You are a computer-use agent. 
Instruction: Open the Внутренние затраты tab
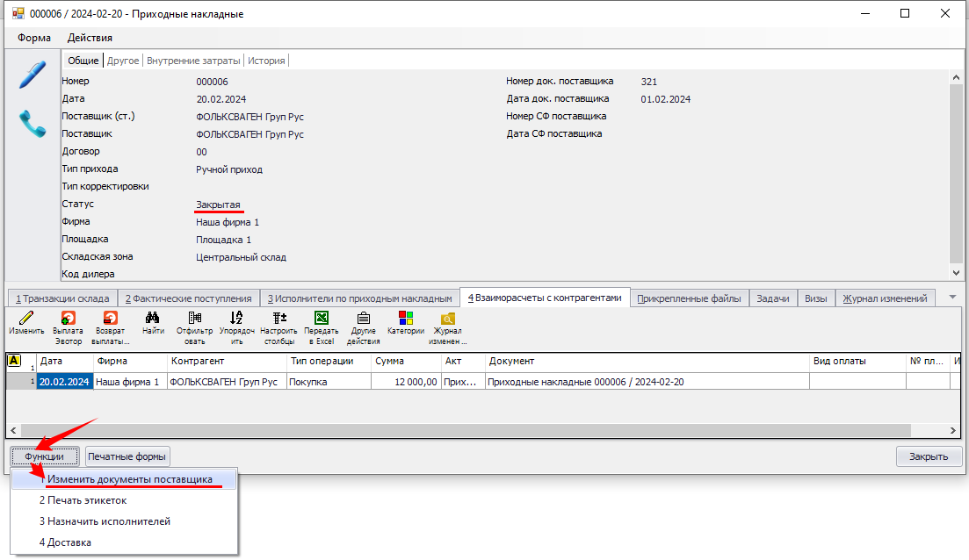click(193, 61)
